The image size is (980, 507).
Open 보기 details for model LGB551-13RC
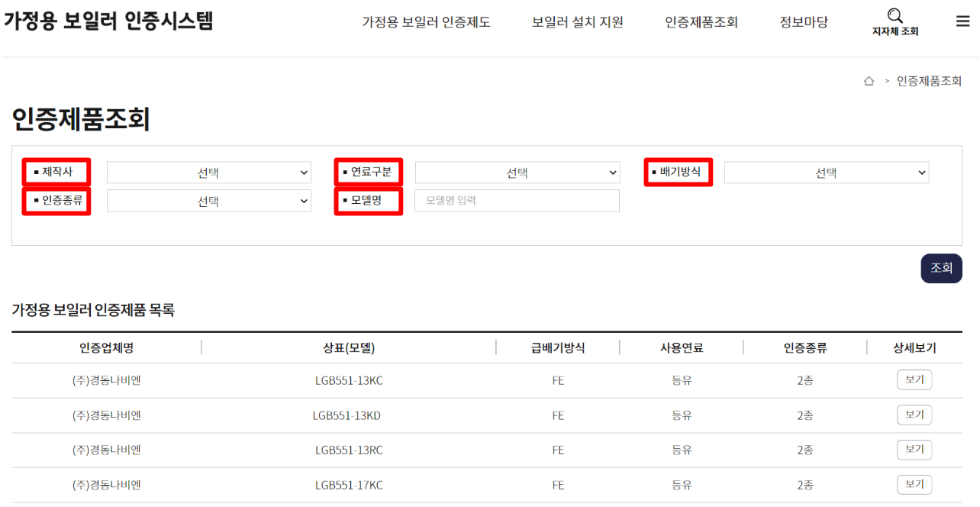point(914,449)
